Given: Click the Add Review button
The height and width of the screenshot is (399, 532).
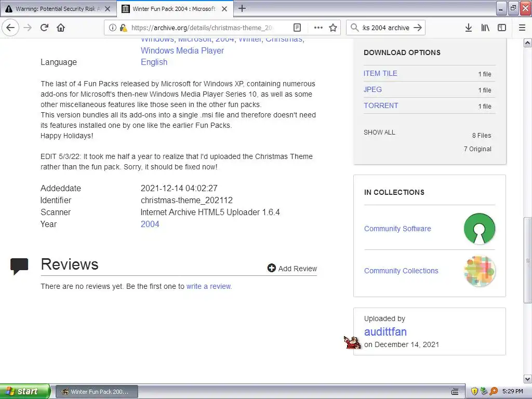Looking at the screenshot, I should point(292,269).
